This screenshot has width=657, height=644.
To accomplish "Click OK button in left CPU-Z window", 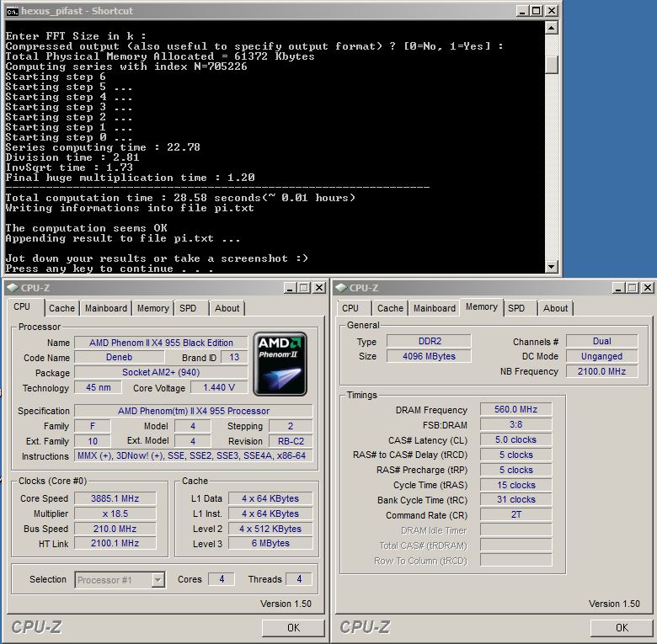I will (x=293, y=628).
